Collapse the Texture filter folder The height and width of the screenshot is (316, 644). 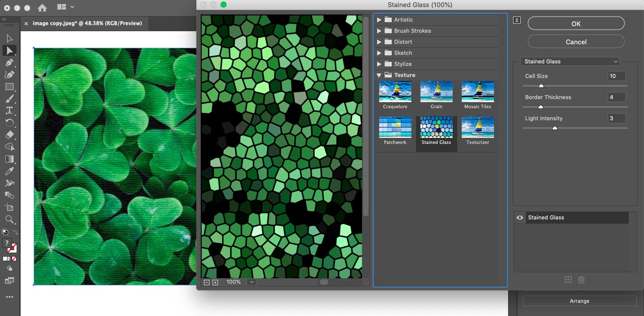click(379, 75)
